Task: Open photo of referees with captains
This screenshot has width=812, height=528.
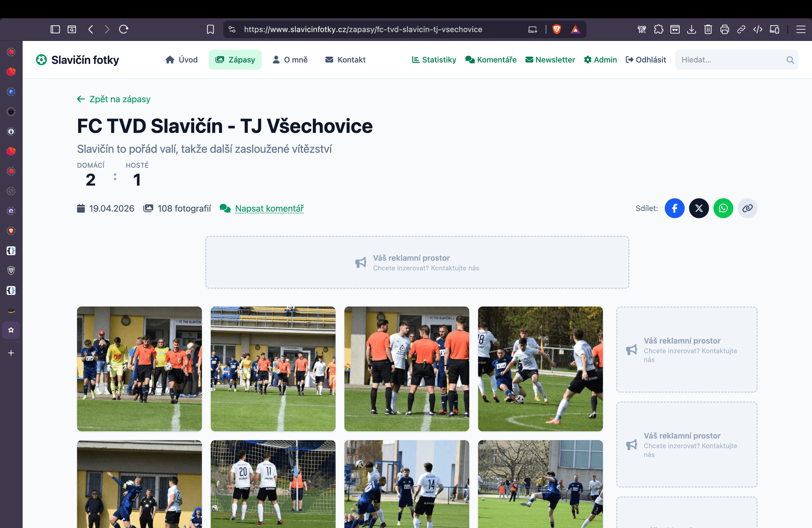Action: point(407,369)
